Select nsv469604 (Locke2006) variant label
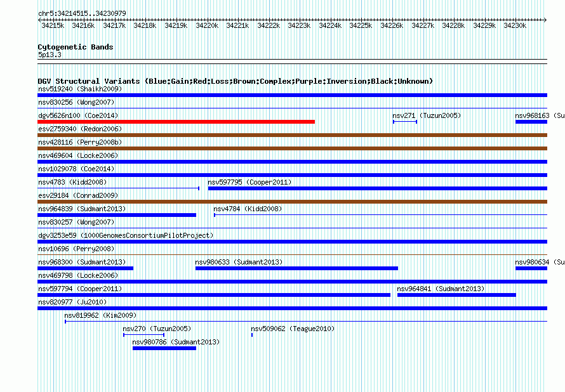Image resolution: width=565 pixels, height=392 pixels. (78, 155)
